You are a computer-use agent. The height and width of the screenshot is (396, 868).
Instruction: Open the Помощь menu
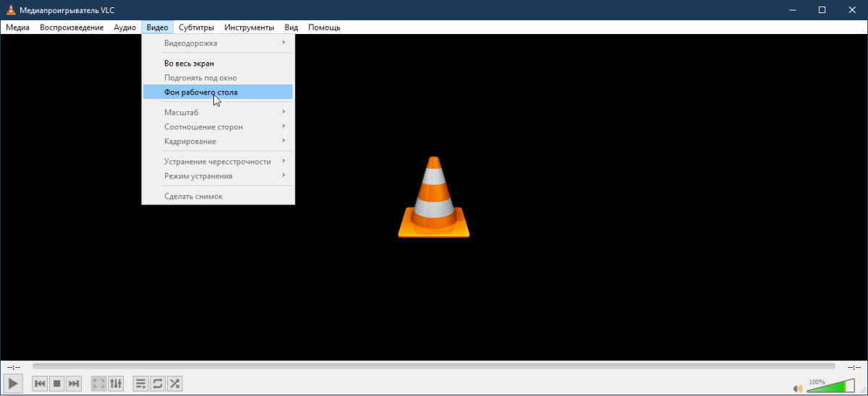[324, 27]
